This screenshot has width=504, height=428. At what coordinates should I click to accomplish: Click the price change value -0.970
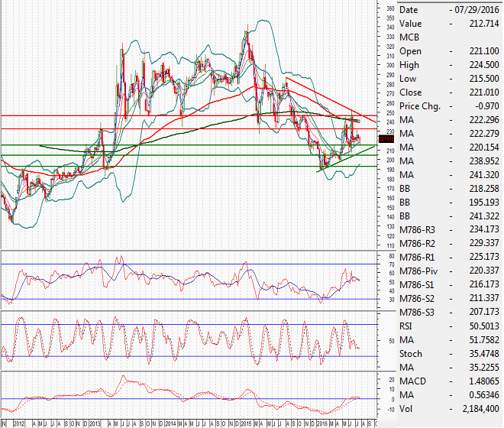pos(487,106)
